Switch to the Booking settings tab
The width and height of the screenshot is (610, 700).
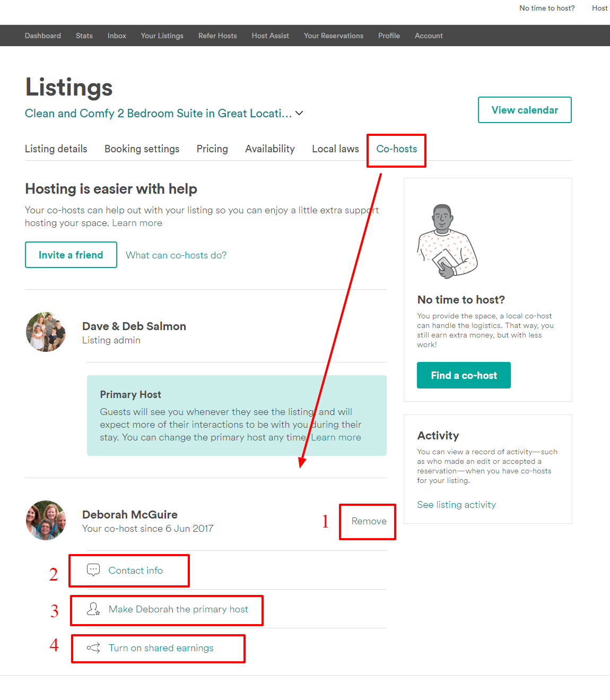tap(142, 149)
